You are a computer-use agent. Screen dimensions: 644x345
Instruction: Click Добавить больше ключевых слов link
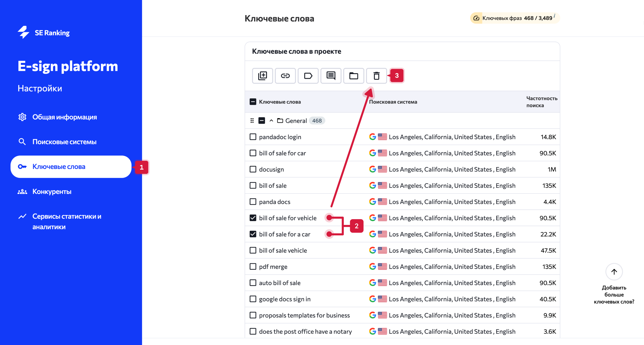coord(614,294)
